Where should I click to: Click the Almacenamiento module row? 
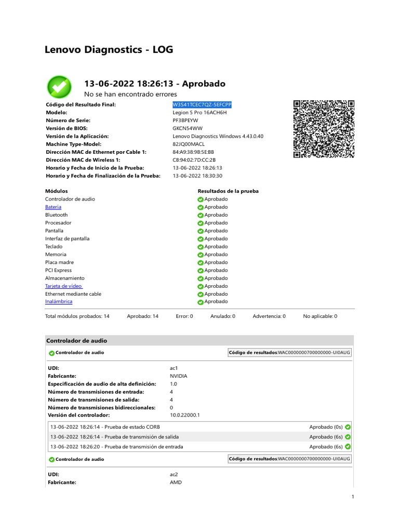click(x=65, y=278)
